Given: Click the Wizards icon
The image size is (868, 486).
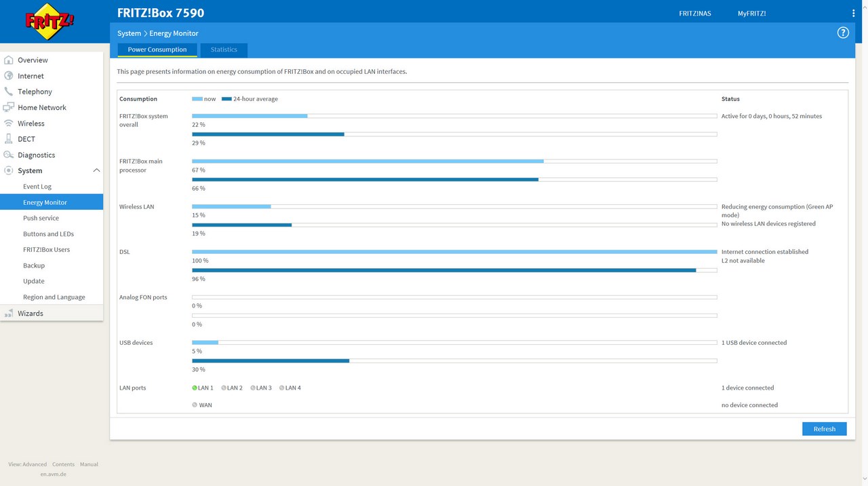Looking at the screenshot, I should tap(9, 313).
